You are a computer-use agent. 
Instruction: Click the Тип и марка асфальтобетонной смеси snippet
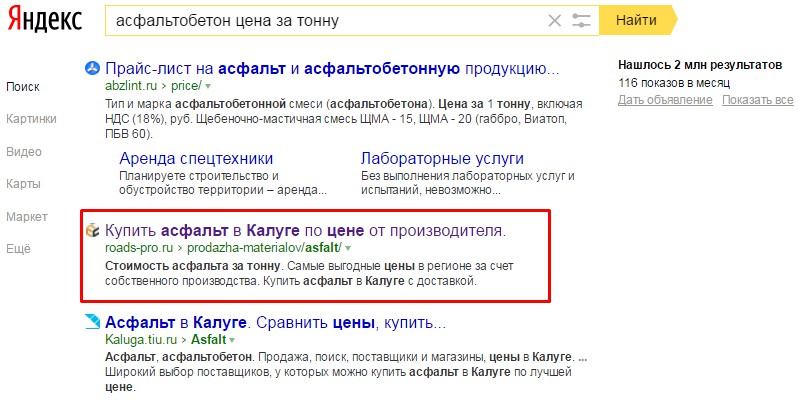click(x=343, y=119)
